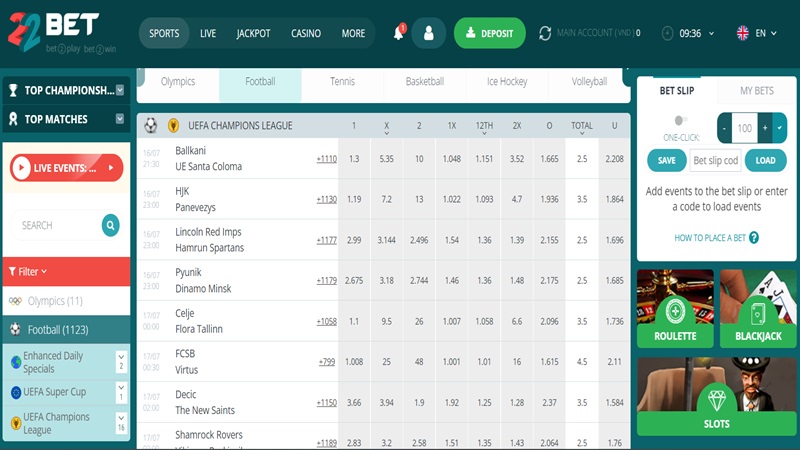Click the 22BET logo
The height and width of the screenshot is (450, 800).
point(61,32)
